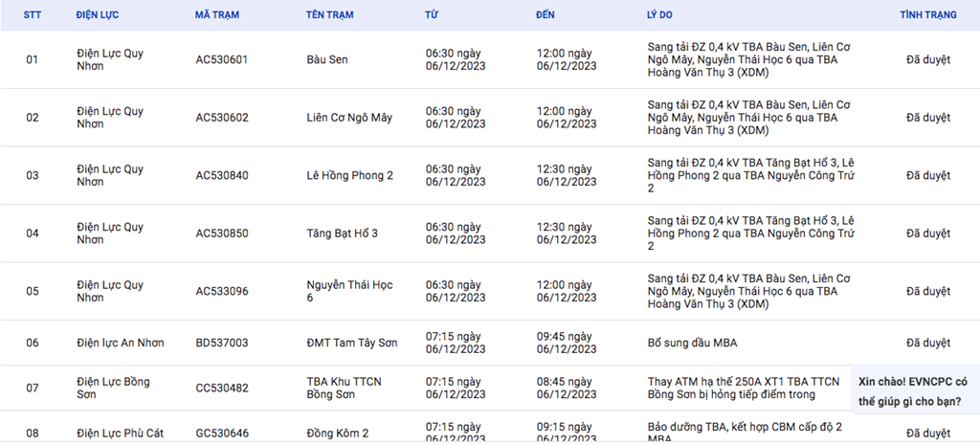Click the TỪ column header

point(432,15)
